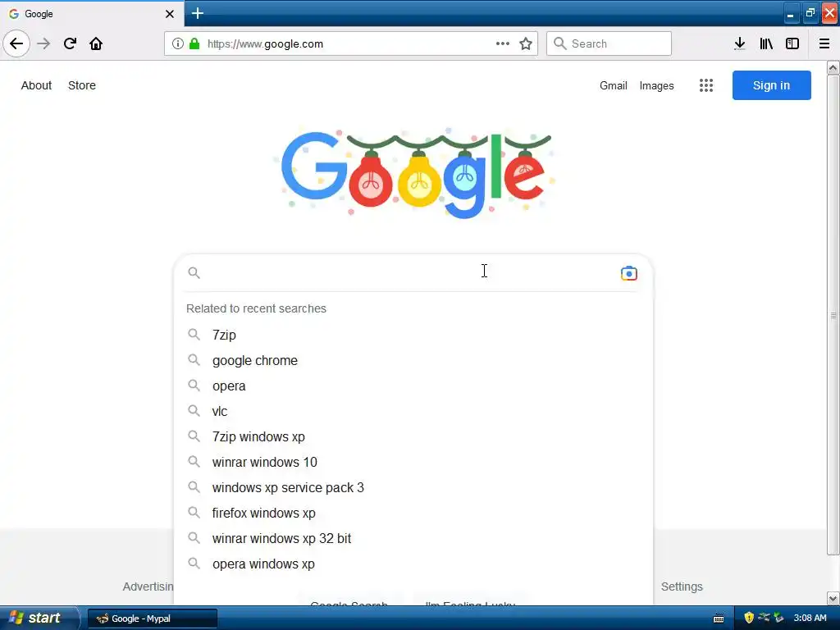Show site information icon in address bar

pos(178,43)
